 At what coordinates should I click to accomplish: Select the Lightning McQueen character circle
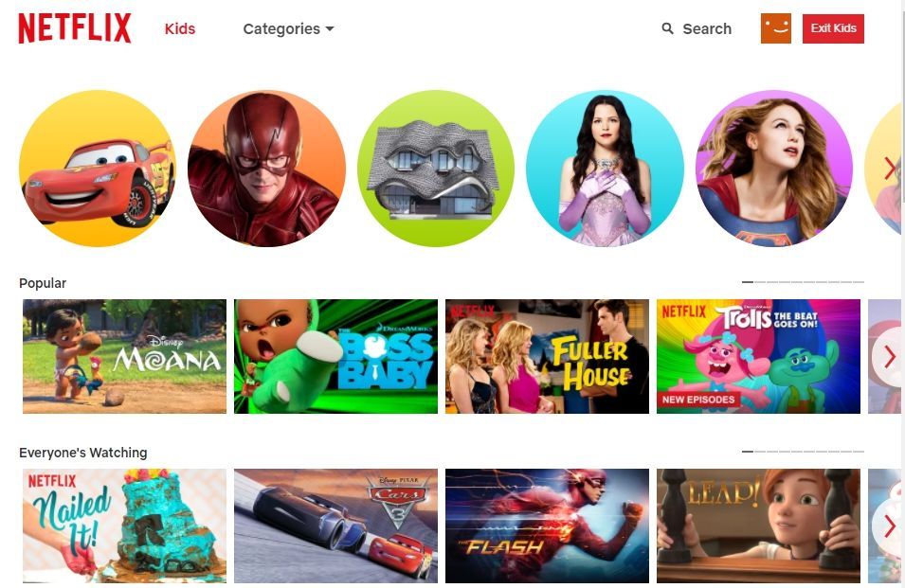pyautogui.click(x=98, y=169)
